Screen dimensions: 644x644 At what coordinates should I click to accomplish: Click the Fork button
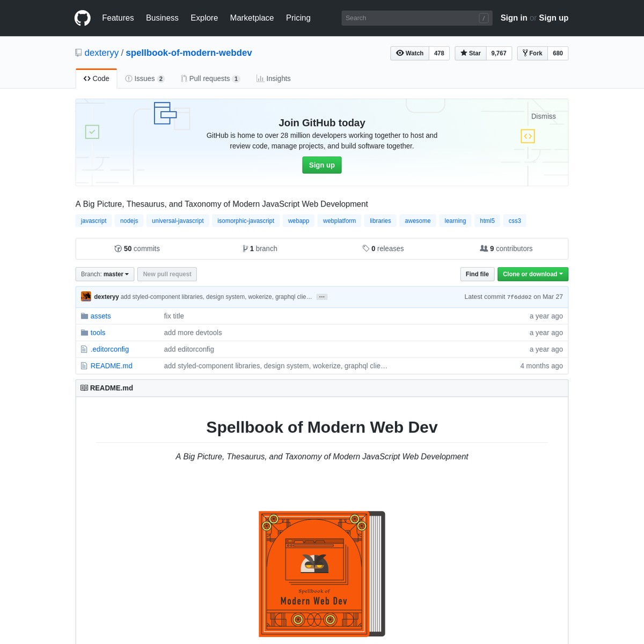point(533,53)
